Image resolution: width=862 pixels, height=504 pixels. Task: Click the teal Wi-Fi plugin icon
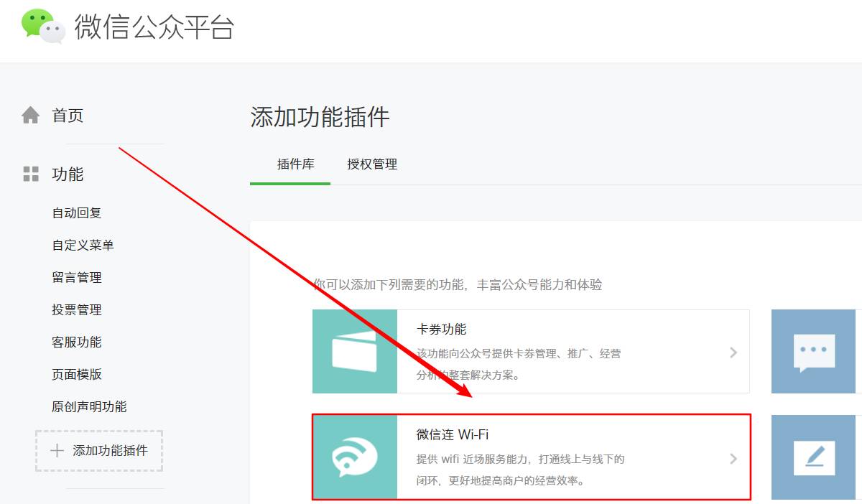[355, 457]
